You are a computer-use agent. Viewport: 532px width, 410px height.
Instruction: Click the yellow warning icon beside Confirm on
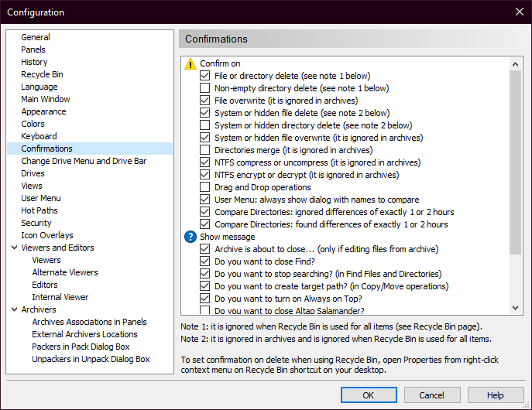tap(190, 63)
